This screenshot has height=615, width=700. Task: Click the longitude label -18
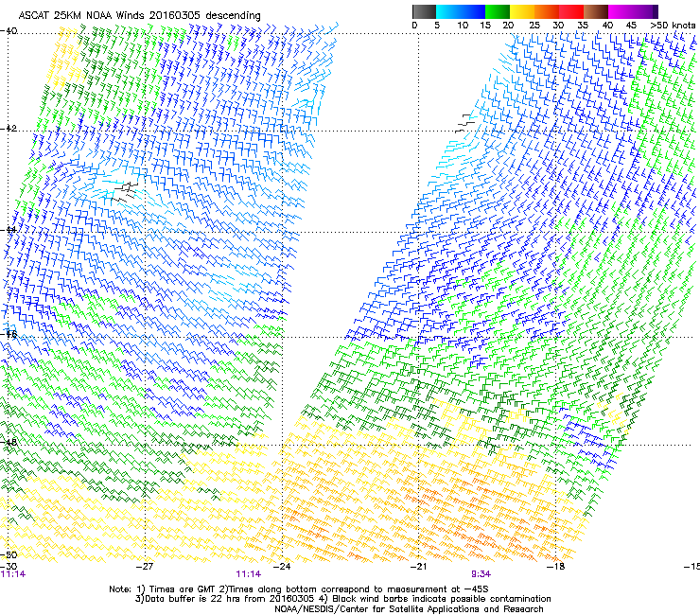pos(556,567)
